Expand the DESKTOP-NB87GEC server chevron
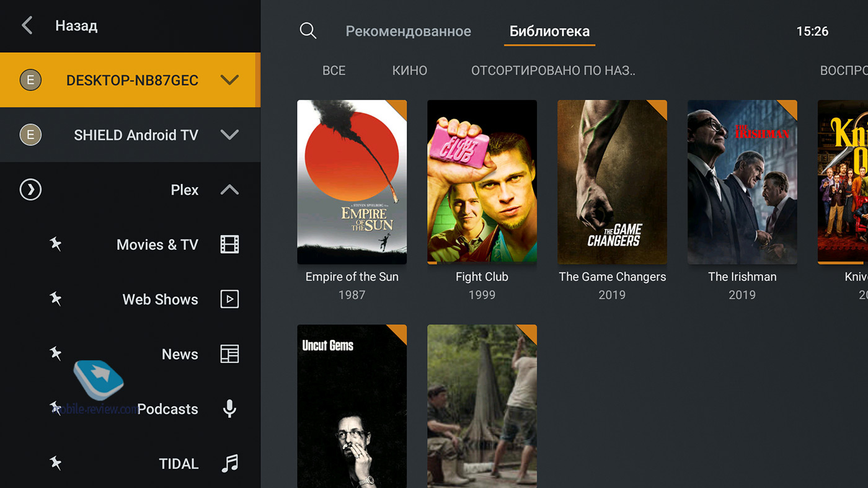The width and height of the screenshot is (868, 488). tap(229, 80)
